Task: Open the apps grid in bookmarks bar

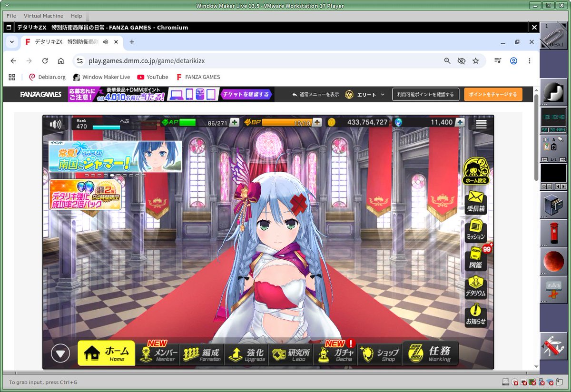Action: point(12,77)
